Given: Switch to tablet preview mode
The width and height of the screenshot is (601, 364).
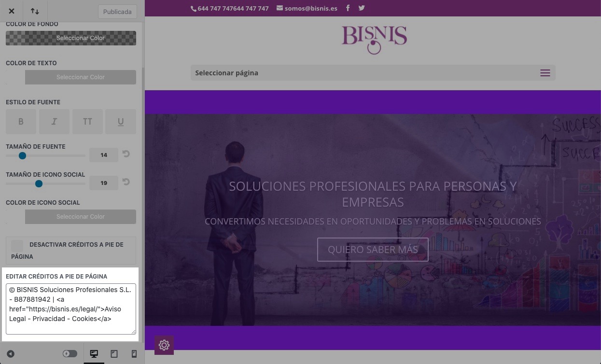Looking at the screenshot, I should point(114,354).
